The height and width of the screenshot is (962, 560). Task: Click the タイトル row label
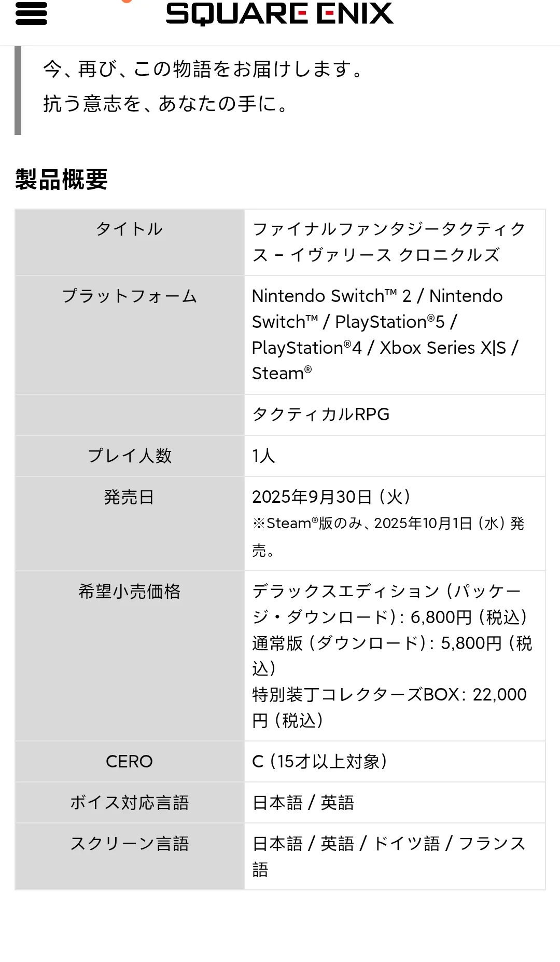(129, 229)
